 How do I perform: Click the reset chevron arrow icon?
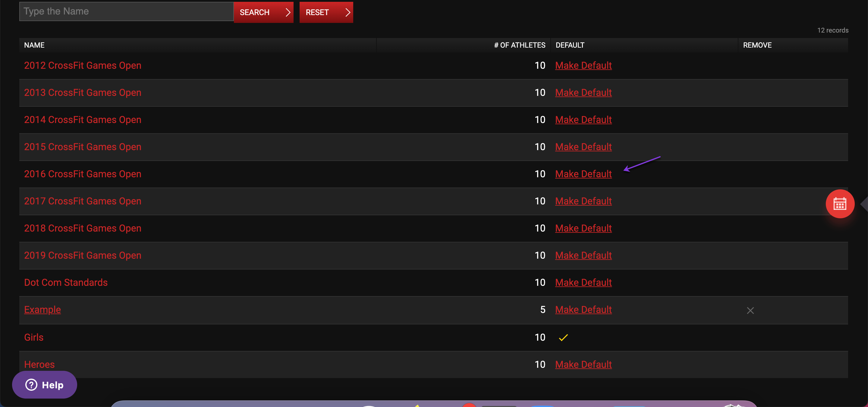click(x=346, y=12)
